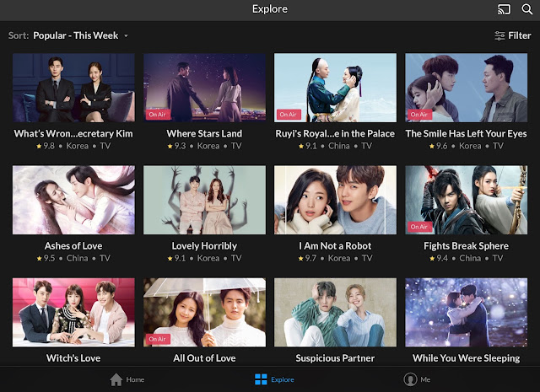
Task: Click the Me profile avatar icon
Action: tap(410, 379)
